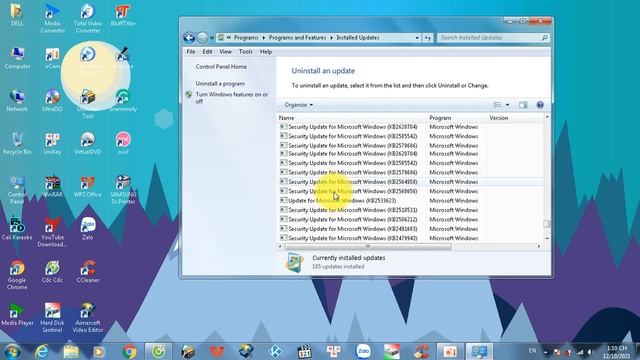Select the Cali Karaoke desktop shortcut
The width and height of the screenshot is (640, 360).
click(x=17, y=229)
